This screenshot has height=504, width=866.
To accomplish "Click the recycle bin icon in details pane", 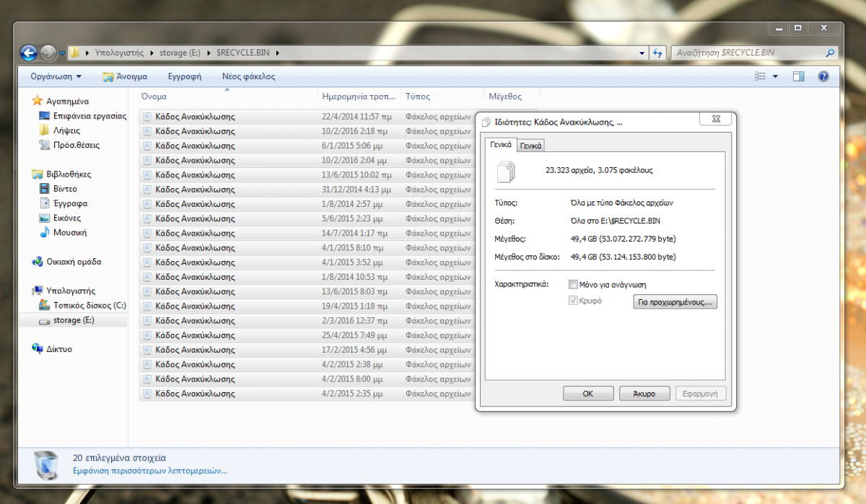I will point(47,465).
